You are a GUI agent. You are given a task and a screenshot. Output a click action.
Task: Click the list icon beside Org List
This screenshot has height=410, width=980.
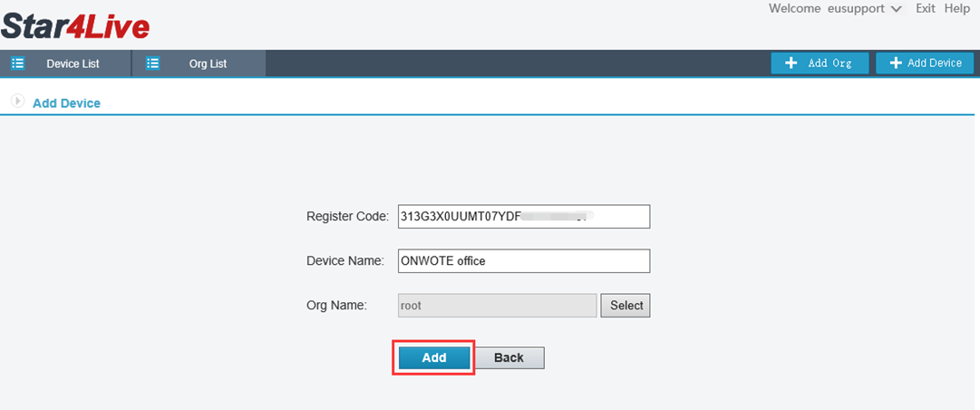152,63
